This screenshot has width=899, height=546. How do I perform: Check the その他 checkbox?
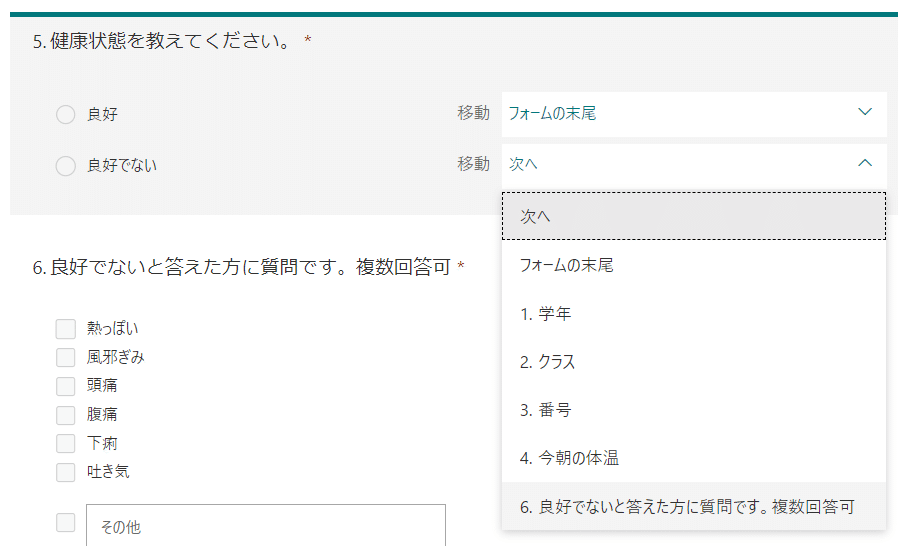pyautogui.click(x=65, y=522)
